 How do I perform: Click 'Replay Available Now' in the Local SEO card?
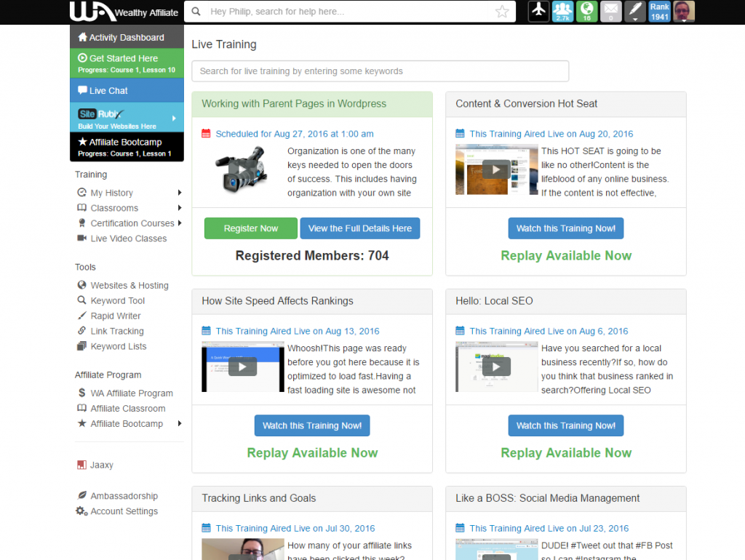(x=566, y=452)
